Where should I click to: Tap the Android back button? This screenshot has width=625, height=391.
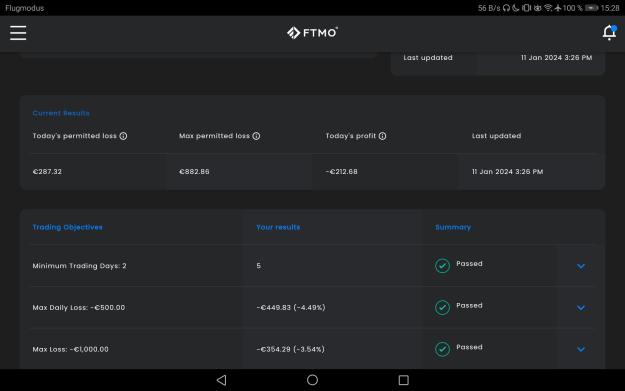point(222,380)
